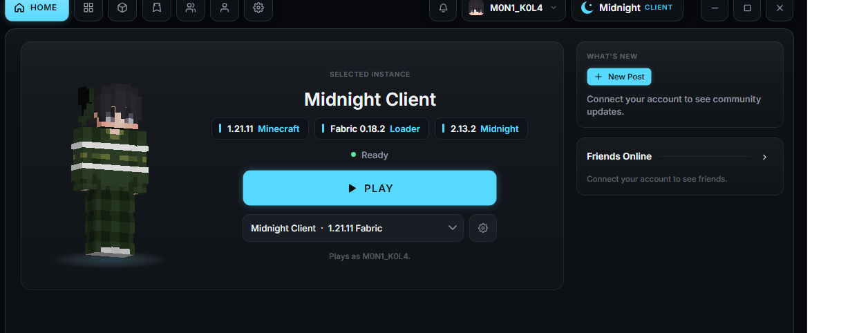
Task: Open the cube icon tab
Action: coord(122,8)
